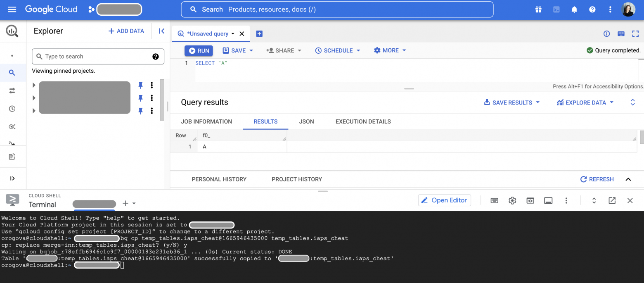Refresh the query history
The image size is (644, 283).
click(x=597, y=179)
